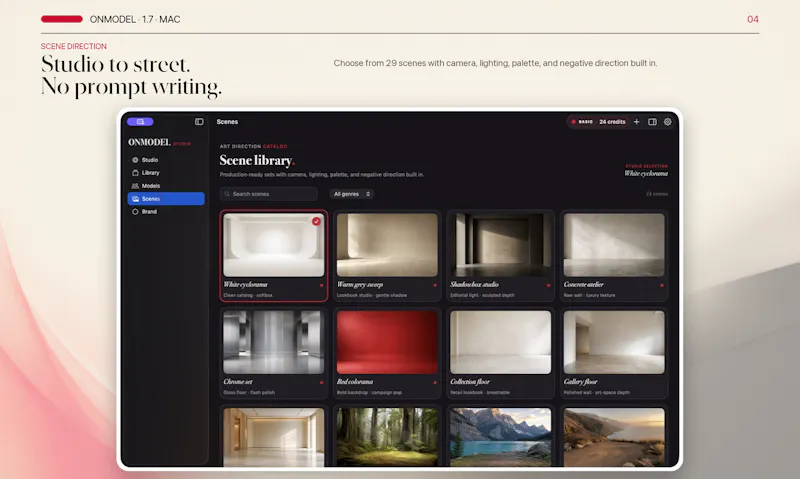Screen dimensions: 800x479
Task: Select the Warm grey sweep scene
Action: (x=387, y=256)
